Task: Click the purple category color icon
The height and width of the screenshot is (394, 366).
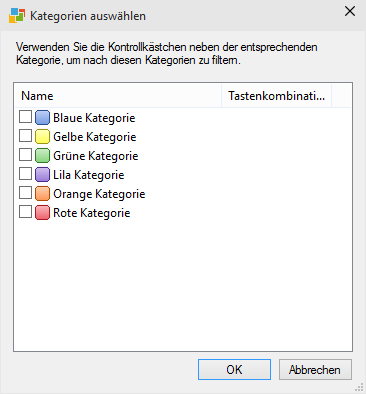Action: click(x=42, y=175)
